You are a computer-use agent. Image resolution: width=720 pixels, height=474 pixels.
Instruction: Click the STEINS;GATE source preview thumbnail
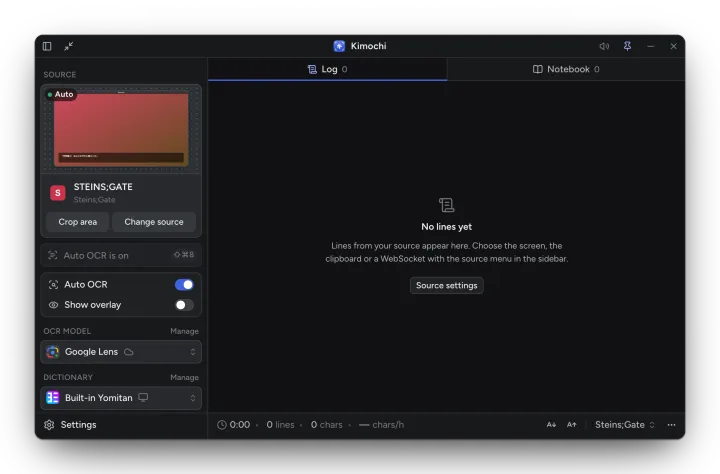coord(121,129)
